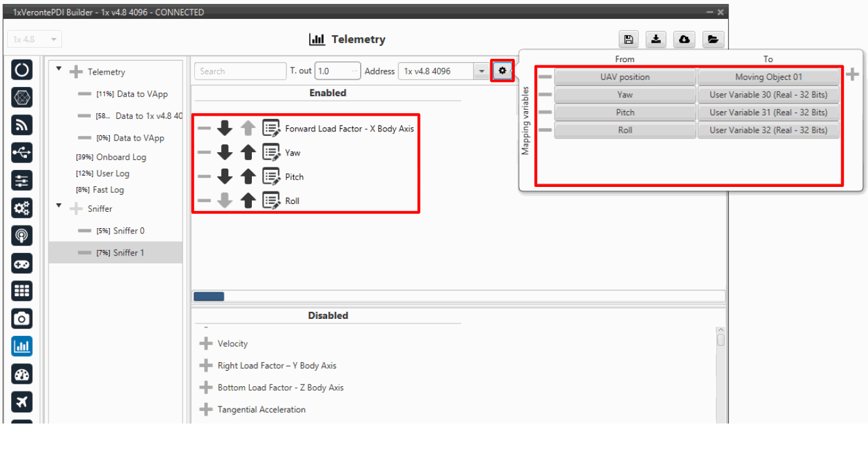Image resolution: width=868 pixels, height=449 pixels.
Task: Add a new mapping variable row
Action: [852, 75]
